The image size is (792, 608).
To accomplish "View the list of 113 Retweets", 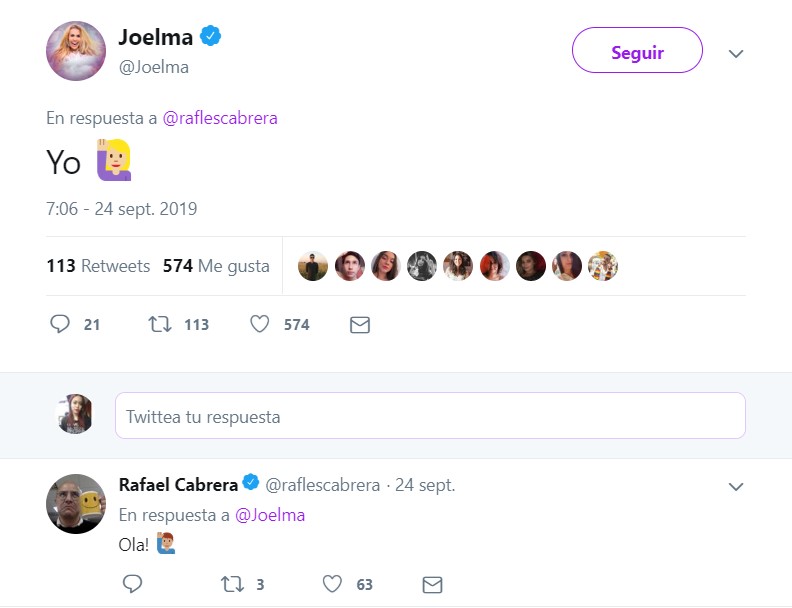I will coord(98,266).
